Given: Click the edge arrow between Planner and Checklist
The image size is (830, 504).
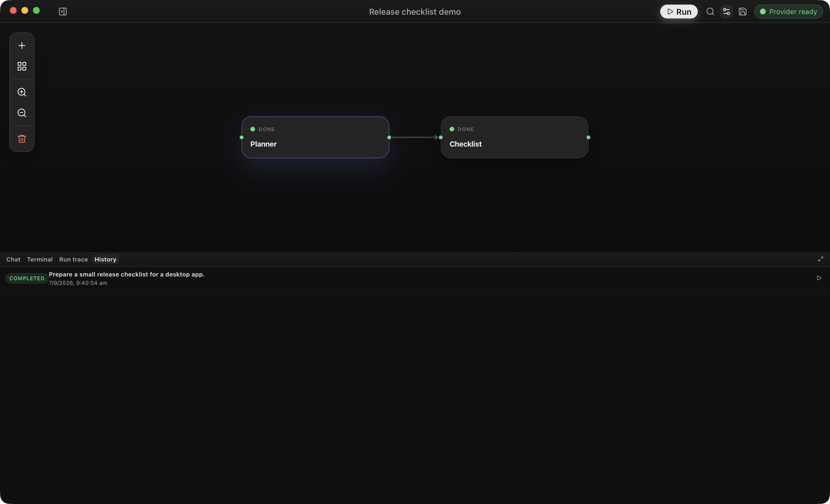Looking at the screenshot, I should coord(415,137).
